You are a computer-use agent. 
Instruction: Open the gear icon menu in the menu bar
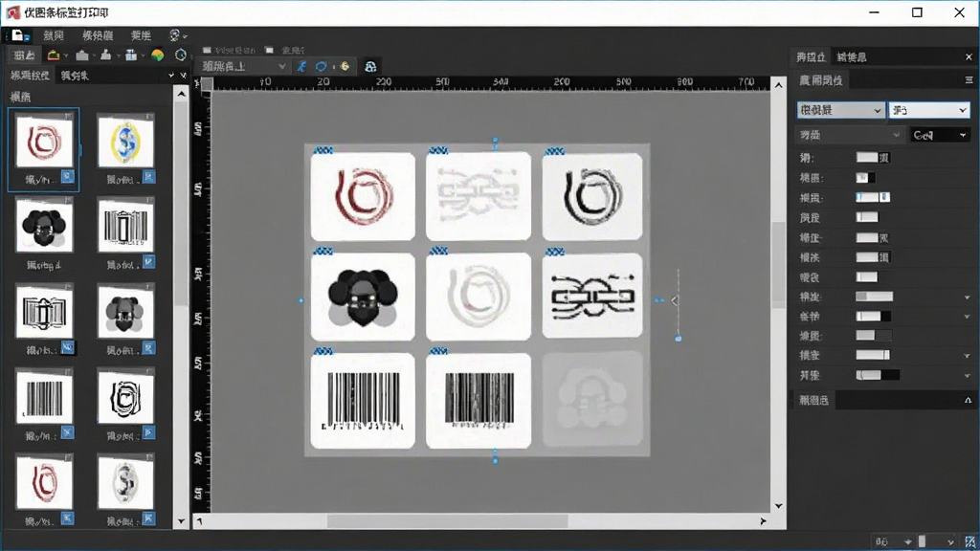coord(176,35)
